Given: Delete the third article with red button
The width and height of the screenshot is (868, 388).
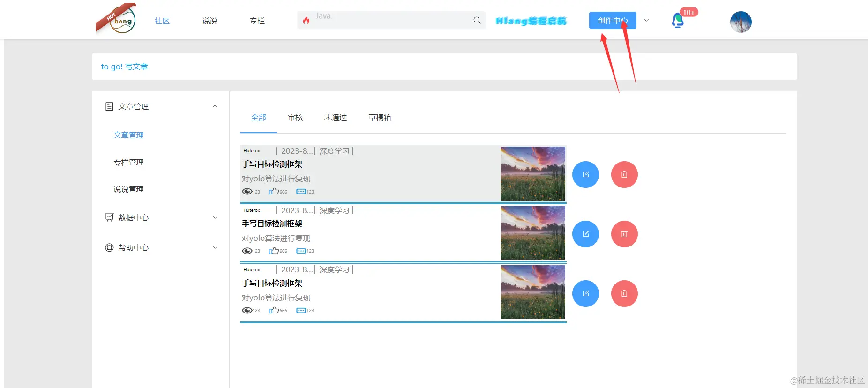Looking at the screenshot, I should point(624,293).
